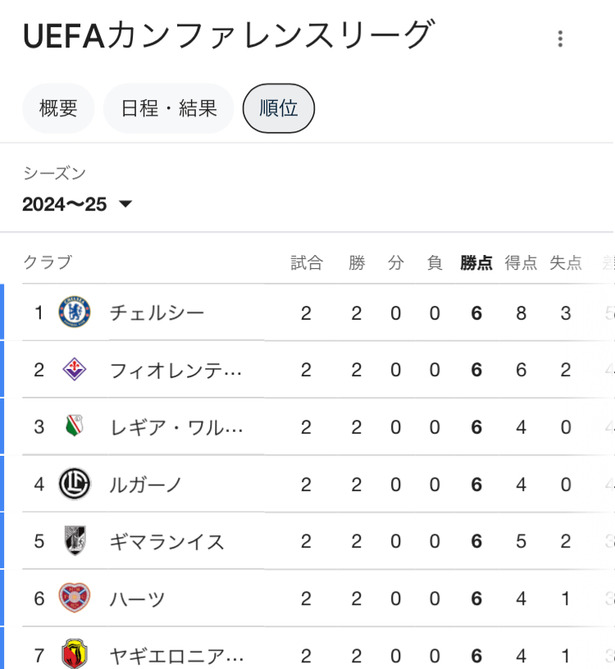Switch to the 日程・結果 tab

pos(169,108)
